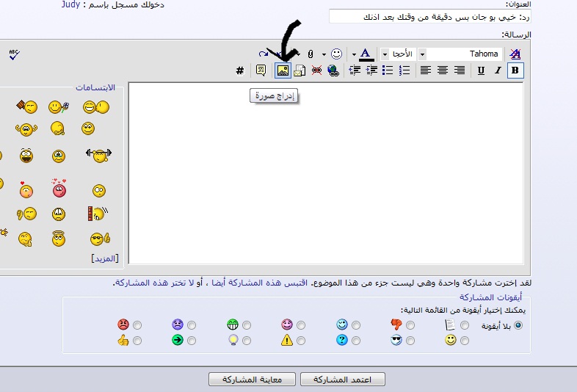
Task: Select the thumbs-down post icon radio
Action: 410,324
